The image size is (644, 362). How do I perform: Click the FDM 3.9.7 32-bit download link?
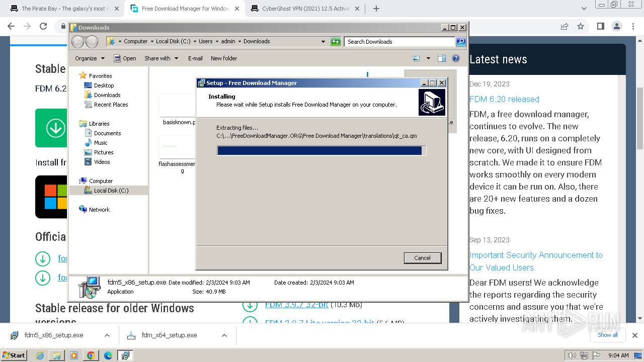coord(296,304)
